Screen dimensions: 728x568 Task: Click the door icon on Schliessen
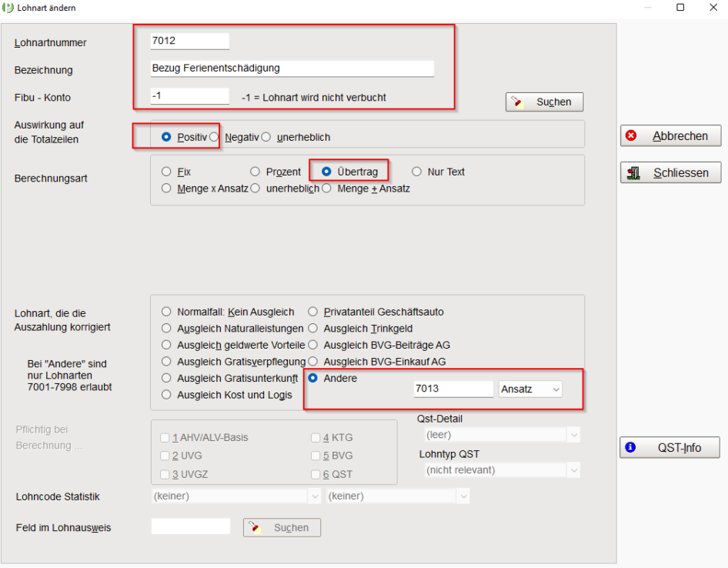click(x=633, y=173)
